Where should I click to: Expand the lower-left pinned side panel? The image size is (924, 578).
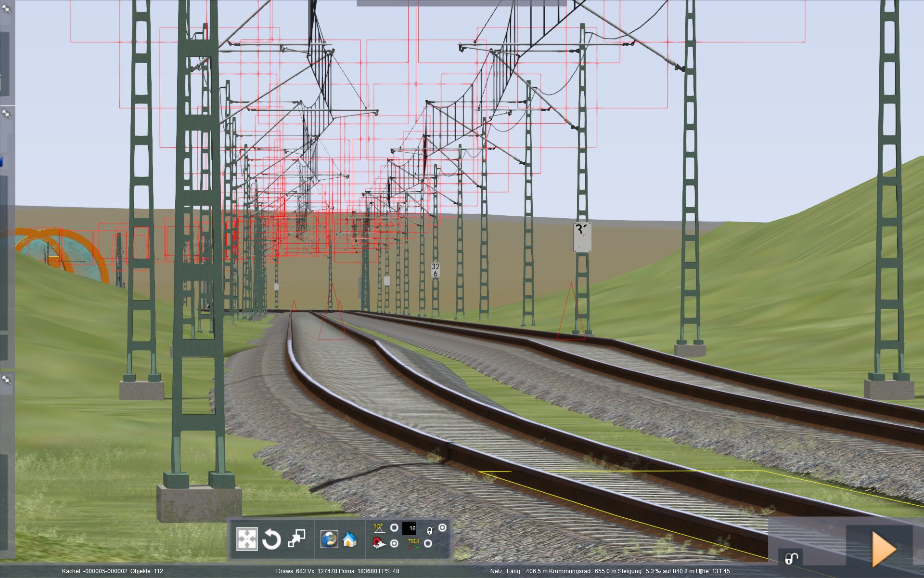tap(6, 380)
